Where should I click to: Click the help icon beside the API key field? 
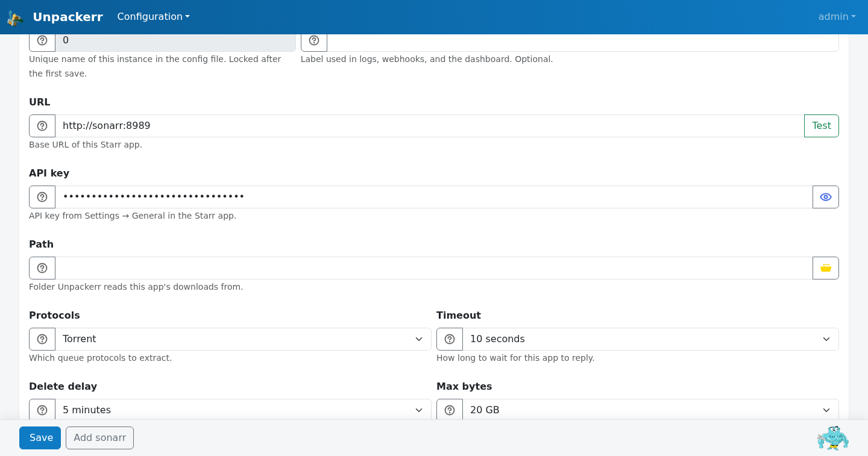pyautogui.click(x=42, y=197)
